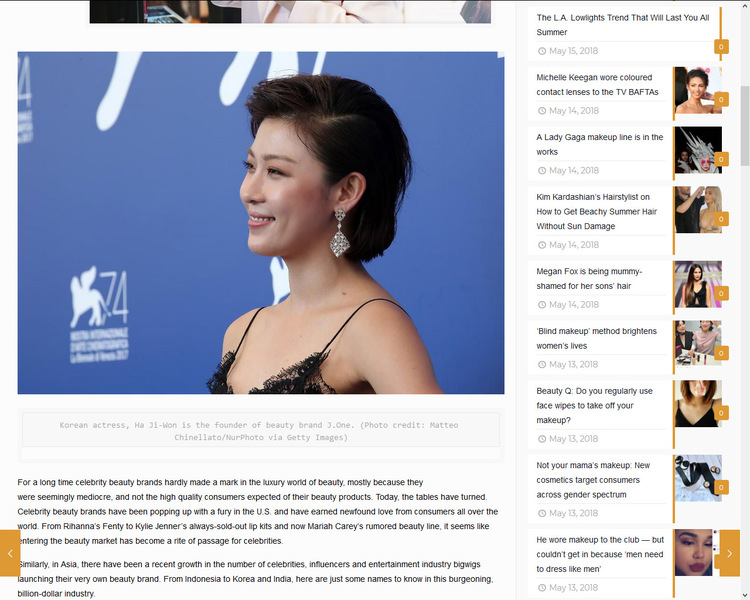750x600 pixels.
Task: Click the Lady Gaga article thumbnail
Action: coord(697,150)
